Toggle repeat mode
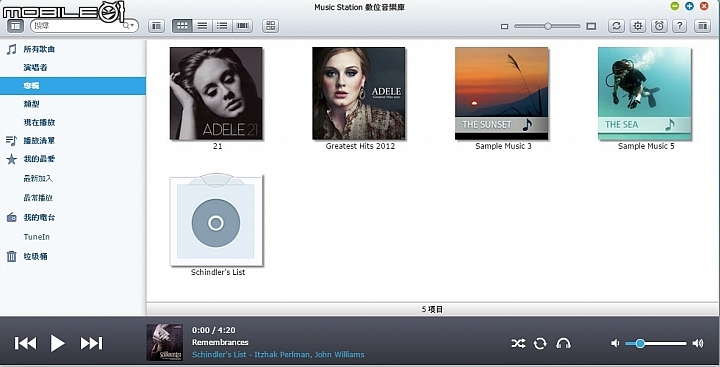720x367 pixels. 540,343
